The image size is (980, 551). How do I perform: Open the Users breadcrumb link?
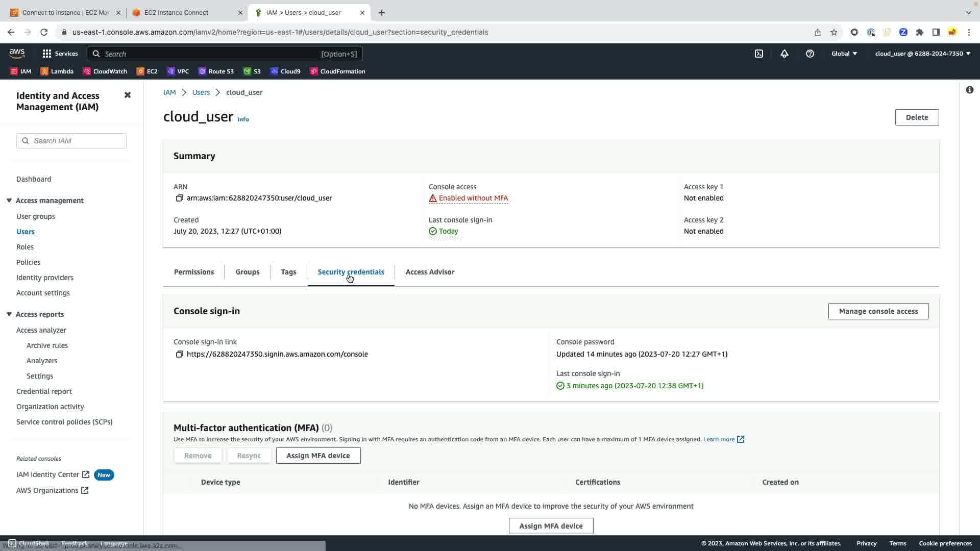(x=201, y=92)
